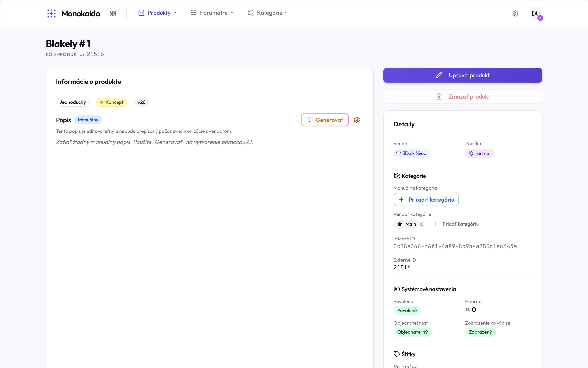Click the Zobrazený status badge
Screen dimensions: 588x368
(x=480, y=332)
